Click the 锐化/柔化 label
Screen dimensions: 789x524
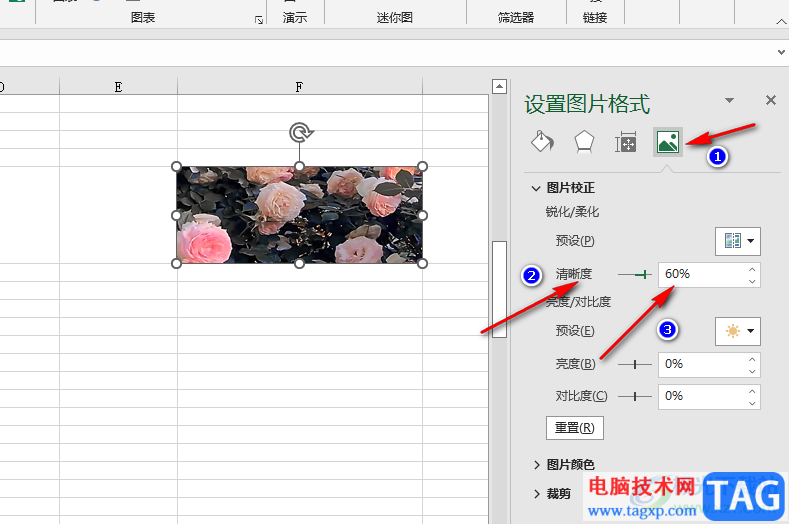pos(572,212)
